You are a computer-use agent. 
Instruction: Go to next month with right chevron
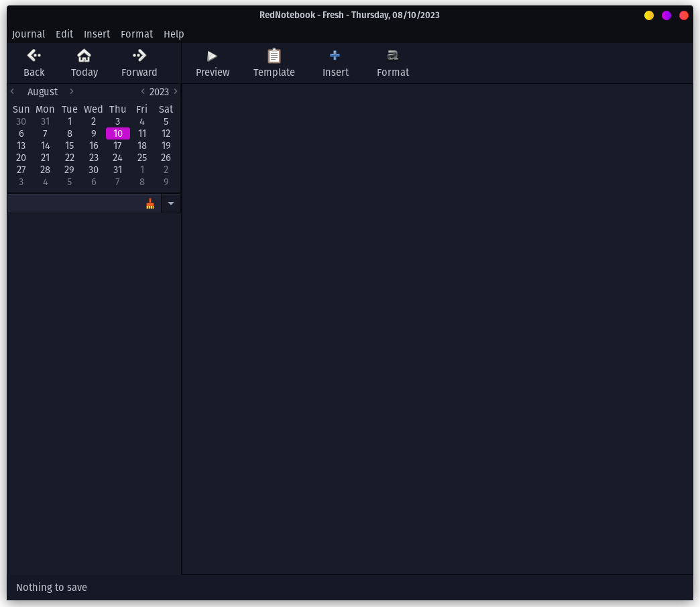[x=71, y=91]
